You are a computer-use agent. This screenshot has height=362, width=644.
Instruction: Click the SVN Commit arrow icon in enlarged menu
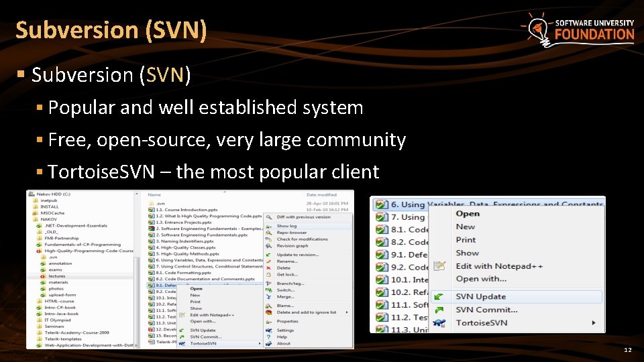point(439,310)
